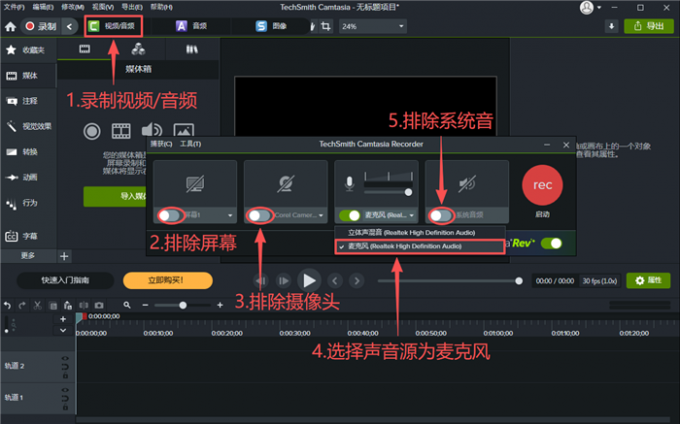Open the 字幕 captions panel
Viewport: 680px width, 424px height.
click(28, 236)
